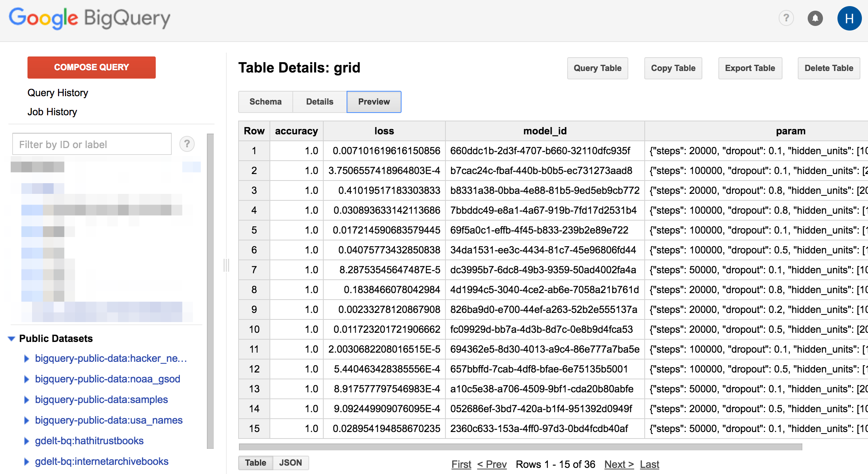Click the Filter by ID or label field

tap(92, 144)
